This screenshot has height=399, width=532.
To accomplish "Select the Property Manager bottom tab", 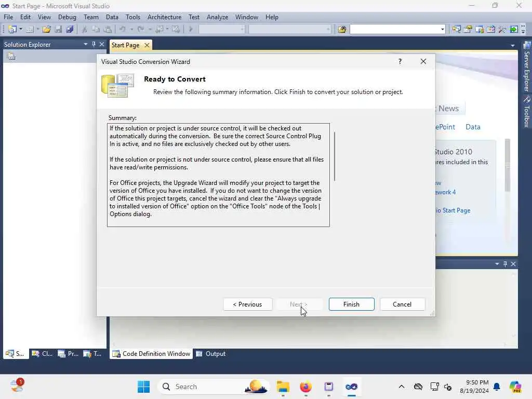I will [68, 354].
